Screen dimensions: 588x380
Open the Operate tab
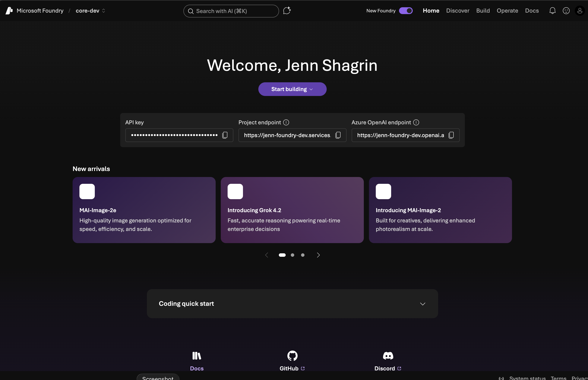(x=507, y=11)
